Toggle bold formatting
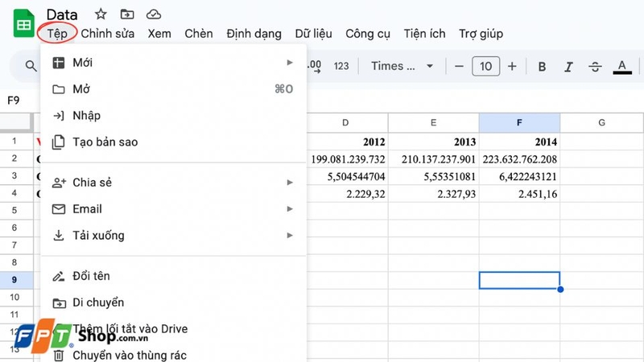Screen dimensions: 644x362 click(x=542, y=66)
